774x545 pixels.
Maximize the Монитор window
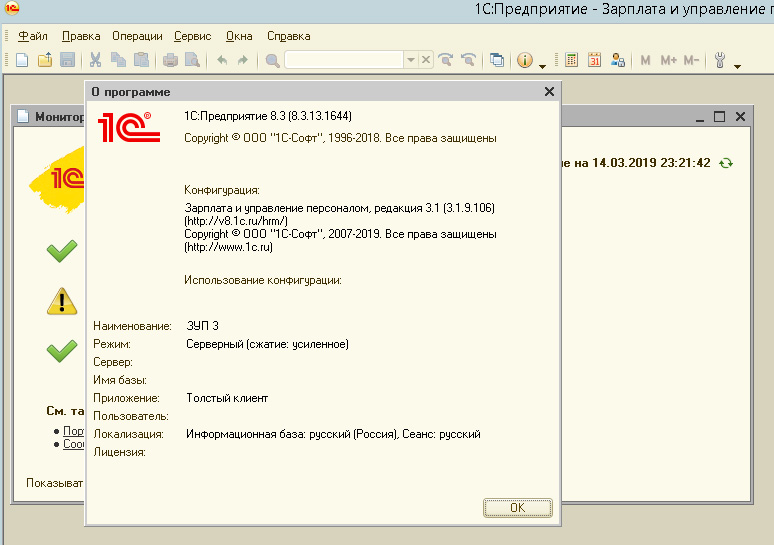pyautogui.click(x=720, y=117)
